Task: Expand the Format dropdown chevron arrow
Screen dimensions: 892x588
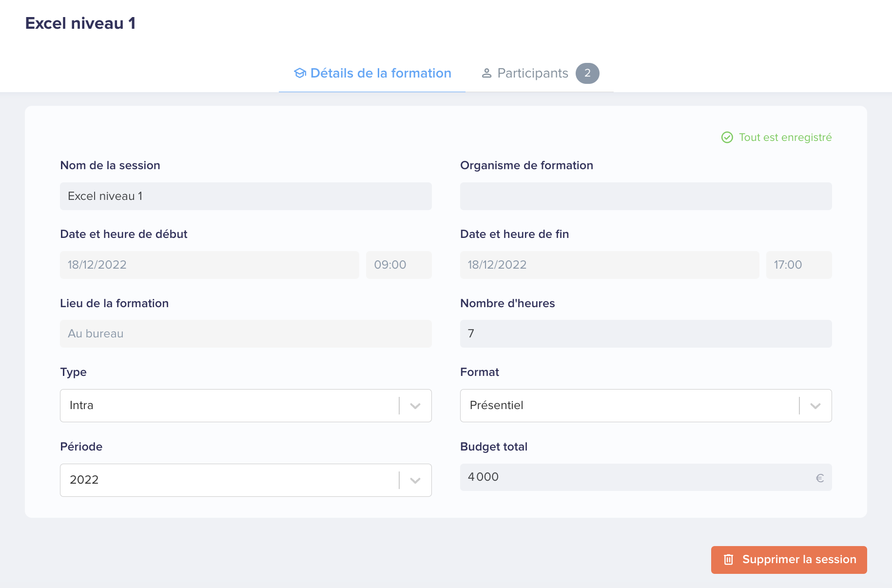Action: 815,406
